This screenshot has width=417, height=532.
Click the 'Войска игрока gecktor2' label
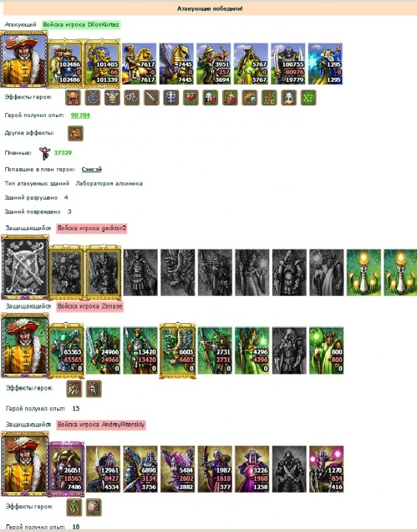(92, 228)
